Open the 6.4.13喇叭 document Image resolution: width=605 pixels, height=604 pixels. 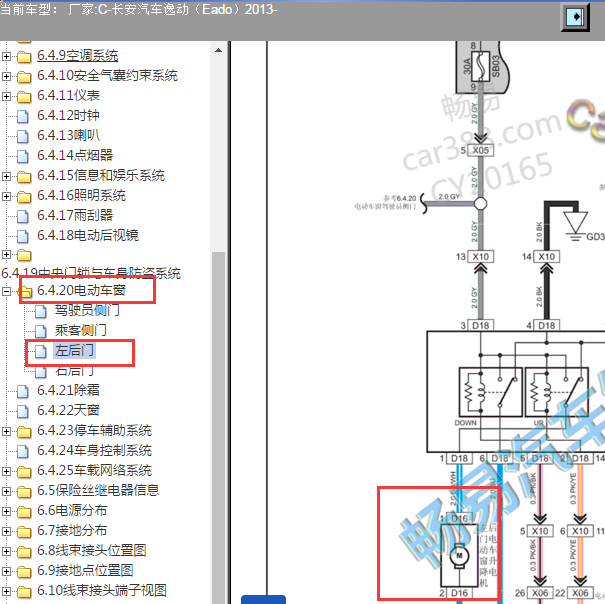point(68,136)
